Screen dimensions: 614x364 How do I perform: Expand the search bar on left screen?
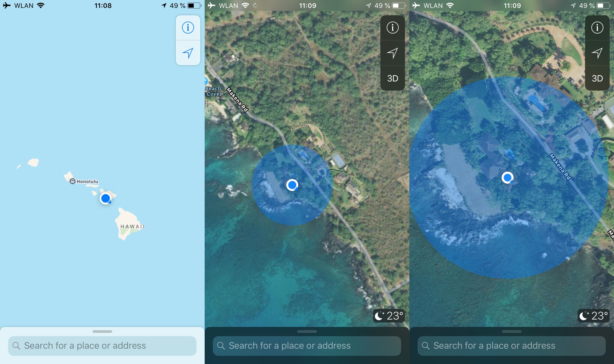[102, 345]
